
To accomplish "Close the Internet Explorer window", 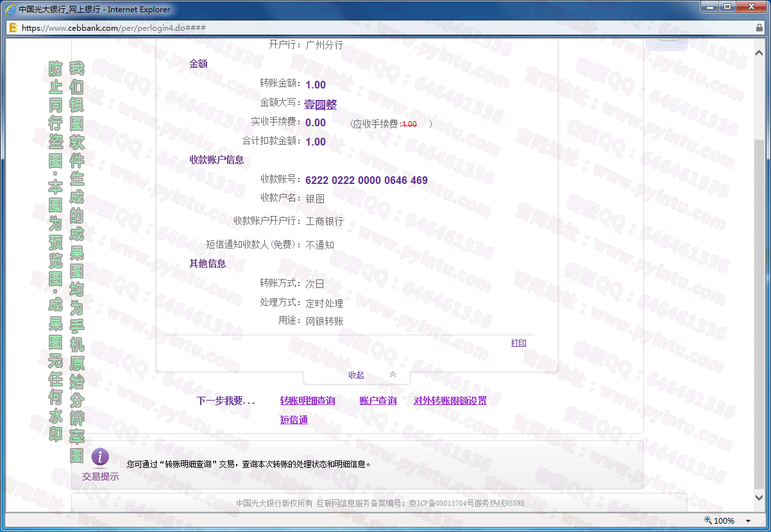I will click(750, 6).
